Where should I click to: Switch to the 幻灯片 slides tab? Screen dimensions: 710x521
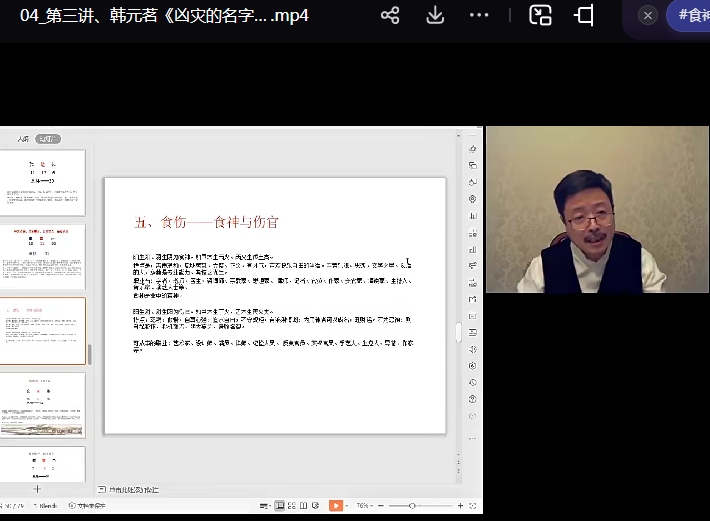pos(48,139)
